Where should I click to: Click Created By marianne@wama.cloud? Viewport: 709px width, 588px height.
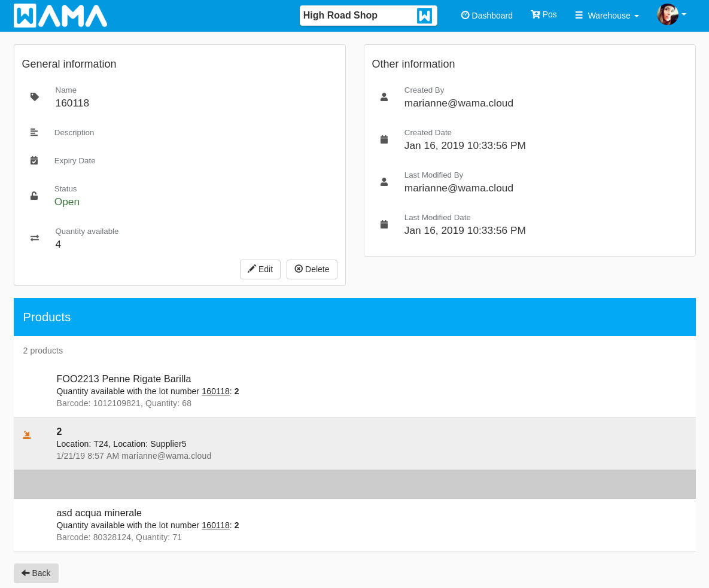pos(458,103)
